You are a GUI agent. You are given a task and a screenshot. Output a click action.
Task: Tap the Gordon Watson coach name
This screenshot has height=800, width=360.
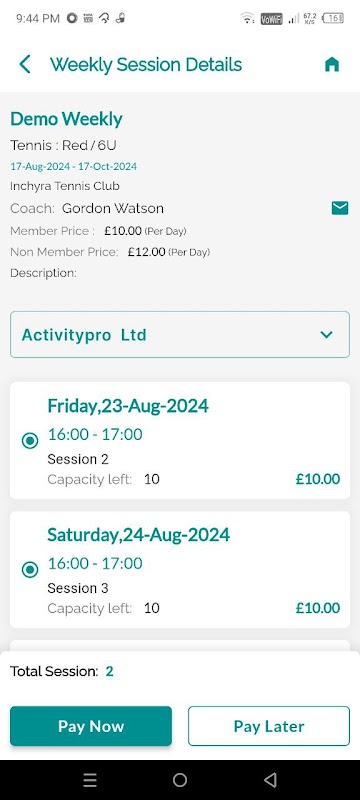tap(113, 208)
